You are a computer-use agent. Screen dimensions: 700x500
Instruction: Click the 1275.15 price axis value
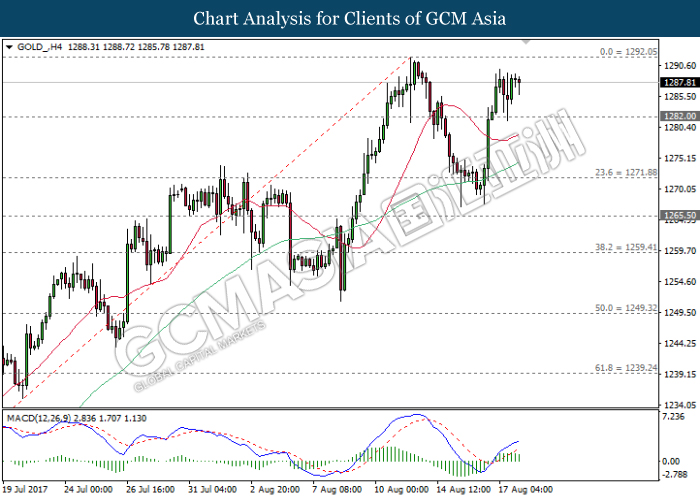click(x=680, y=158)
